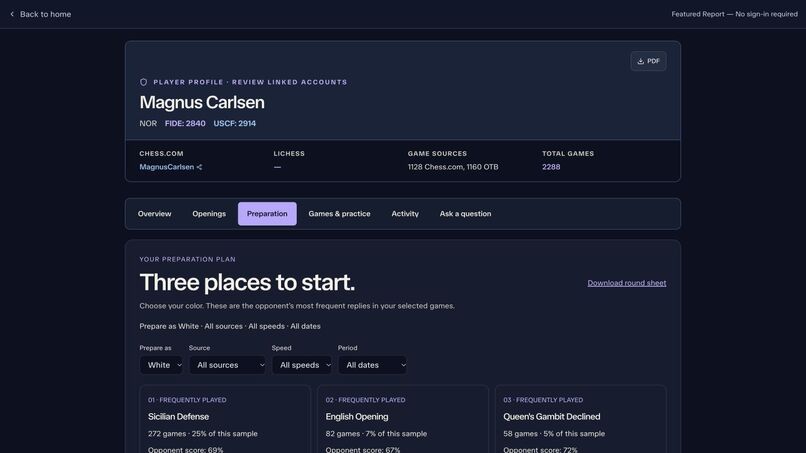Viewport: 806px width, 453px height.
Task: Click '272 games · 25% of this sample'
Action: [203, 434]
